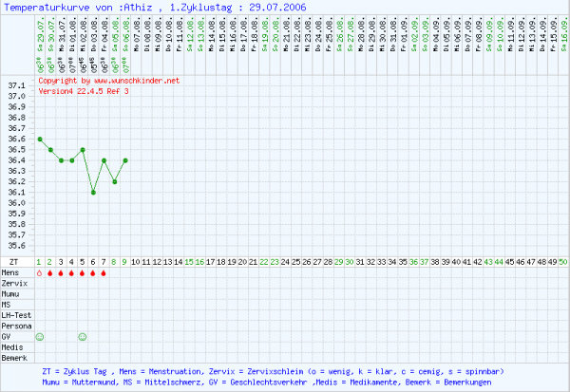570x392 pixels.
Task: Click the red menstruation drop on cycle day 2
Action: point(50,273)
